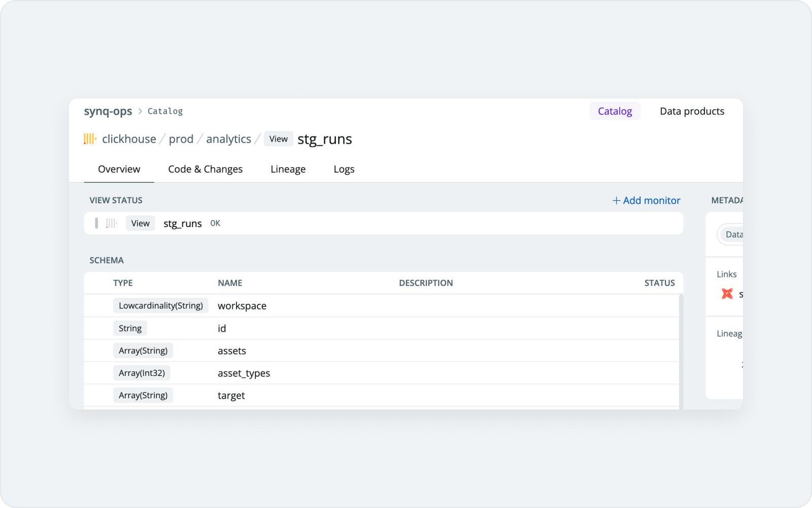The height and width of the screenshot is (508, 812).
Task: Navigate to analytics in path
Action: pyautogui.click(x=228, y=139)
